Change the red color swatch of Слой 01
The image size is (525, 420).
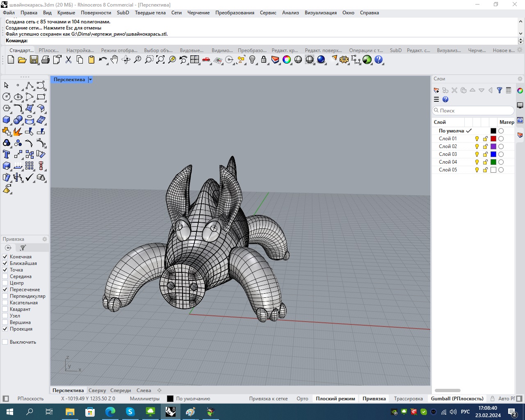(493, 139)
